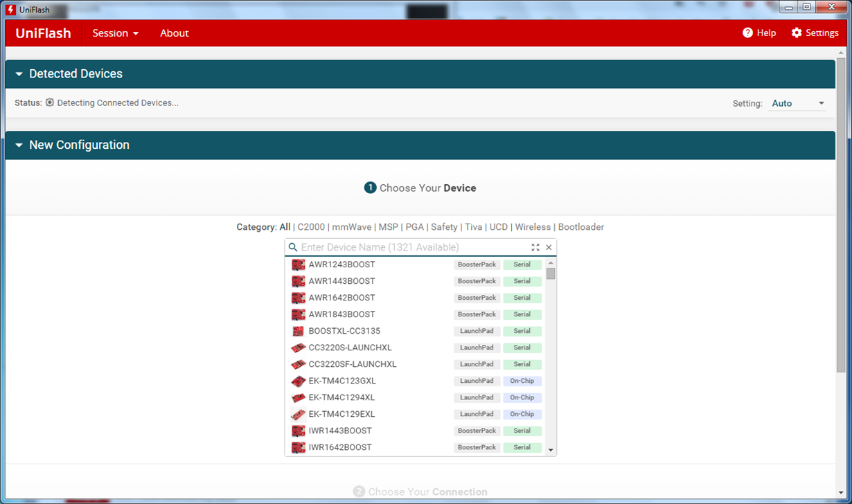852x504 pixels.
Task: Choose AWR1243BOOST device name
Action: tap(341, 264)
